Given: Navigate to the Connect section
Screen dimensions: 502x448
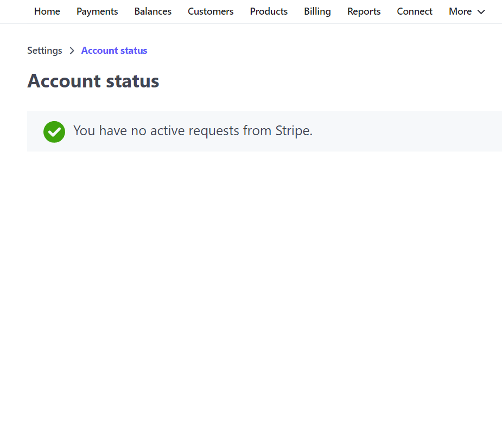Looking at the screenshot, I should click(x=414, y=11).
